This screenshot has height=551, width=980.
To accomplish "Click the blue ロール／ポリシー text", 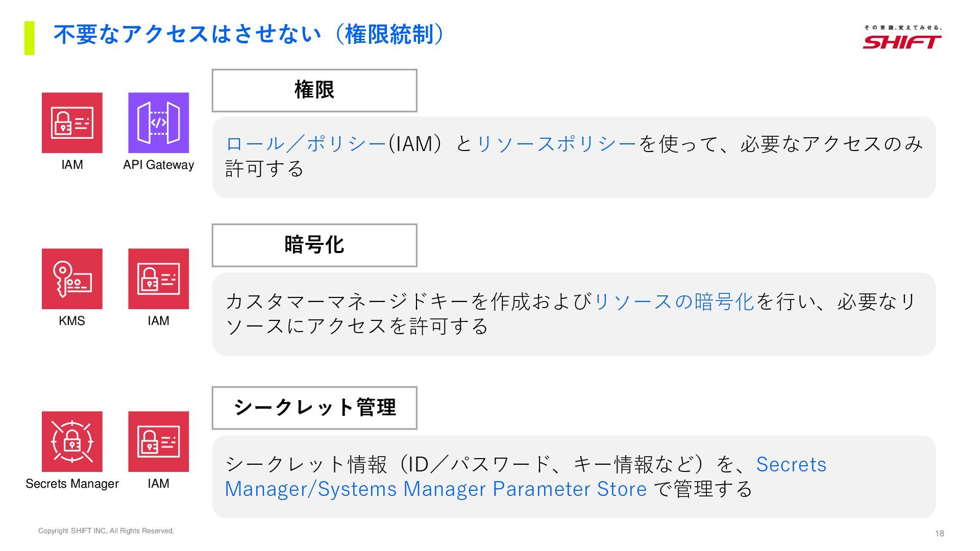I will [306, 144].
